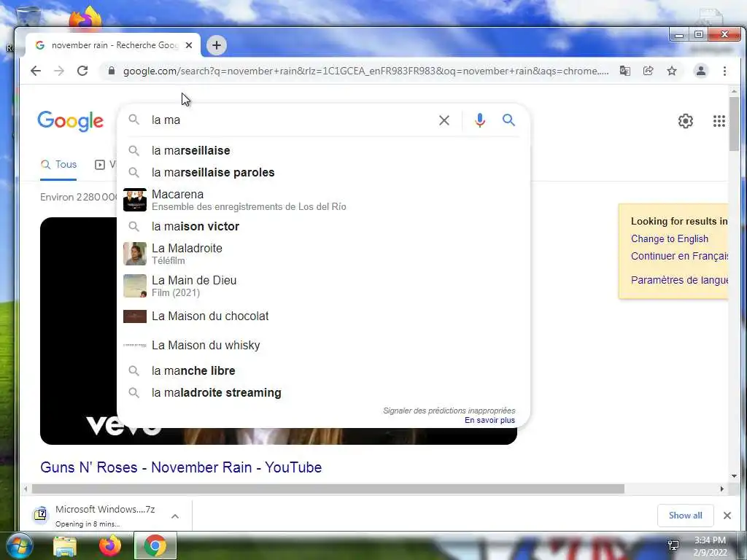Open File Explorer from the taskbar
The width and height of the screenshot is (747, 560).
coord(65,546)
